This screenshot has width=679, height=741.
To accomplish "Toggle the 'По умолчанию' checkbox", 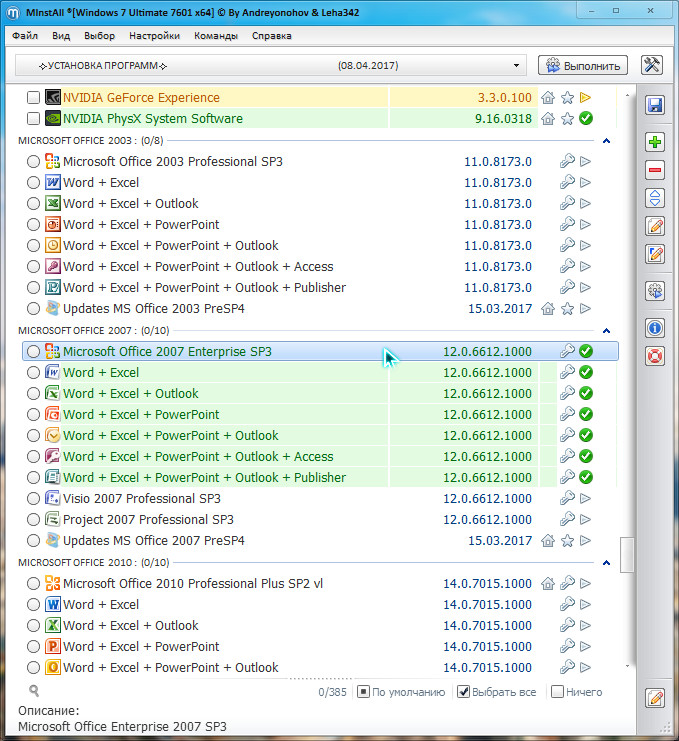I will pos(363,692).
